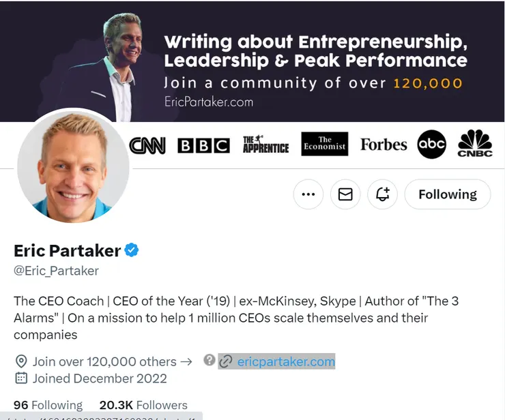Screen dimensions: 505x420
Task: Click the link chain icon
Action: 227,361
